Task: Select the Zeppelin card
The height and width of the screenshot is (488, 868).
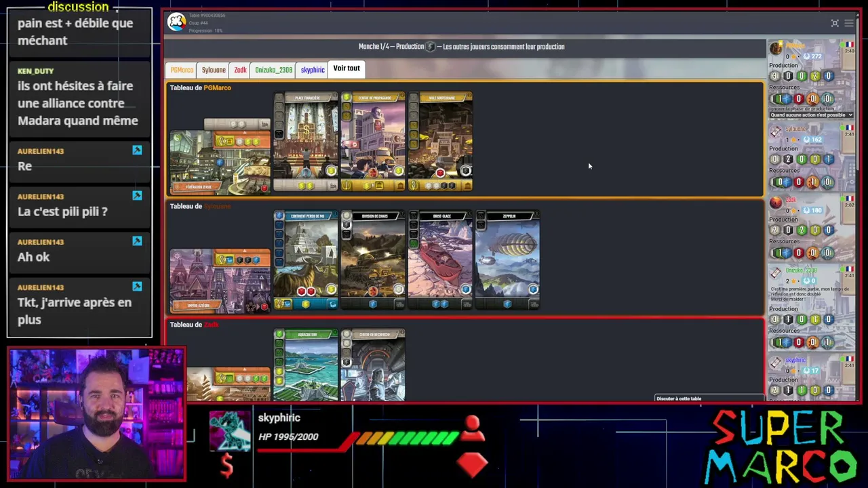Action: click(507, 261)
